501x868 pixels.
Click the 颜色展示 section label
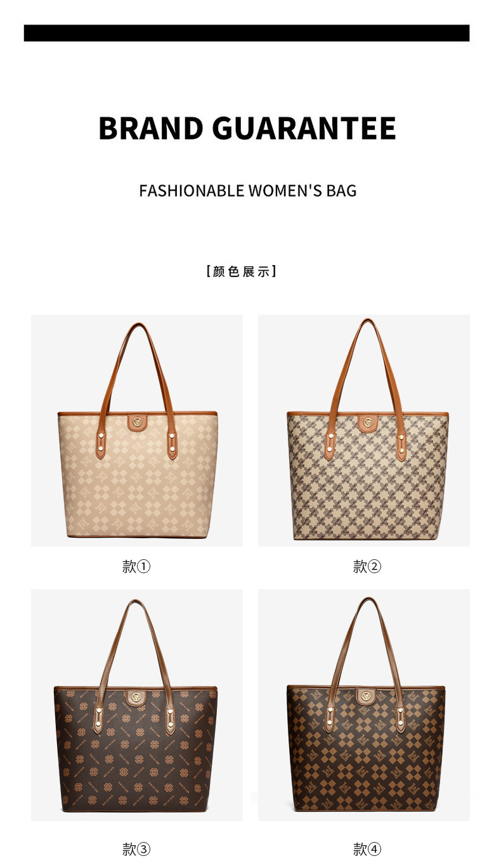(242, 271)
